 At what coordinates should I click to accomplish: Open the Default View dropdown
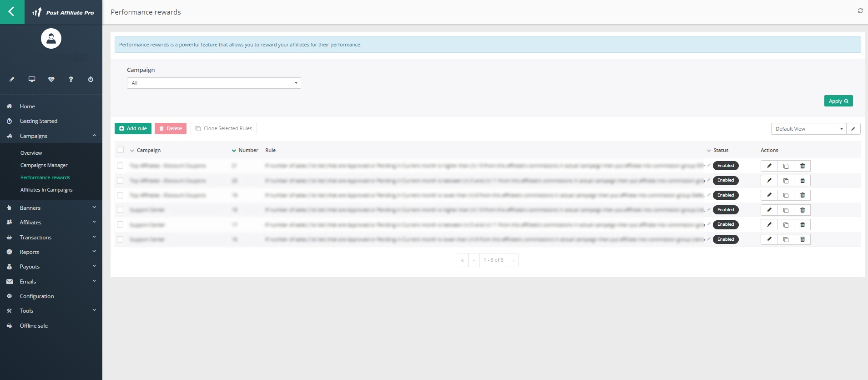pos(808,129)
